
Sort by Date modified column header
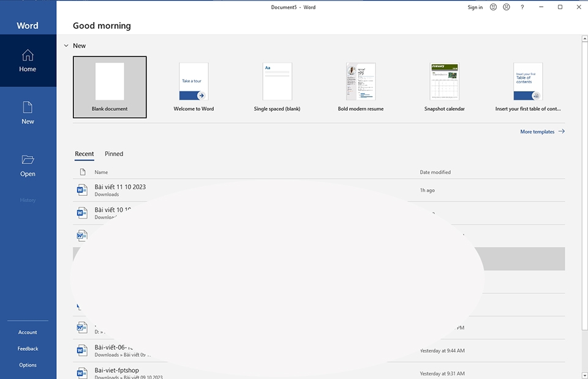pos(435,172)
